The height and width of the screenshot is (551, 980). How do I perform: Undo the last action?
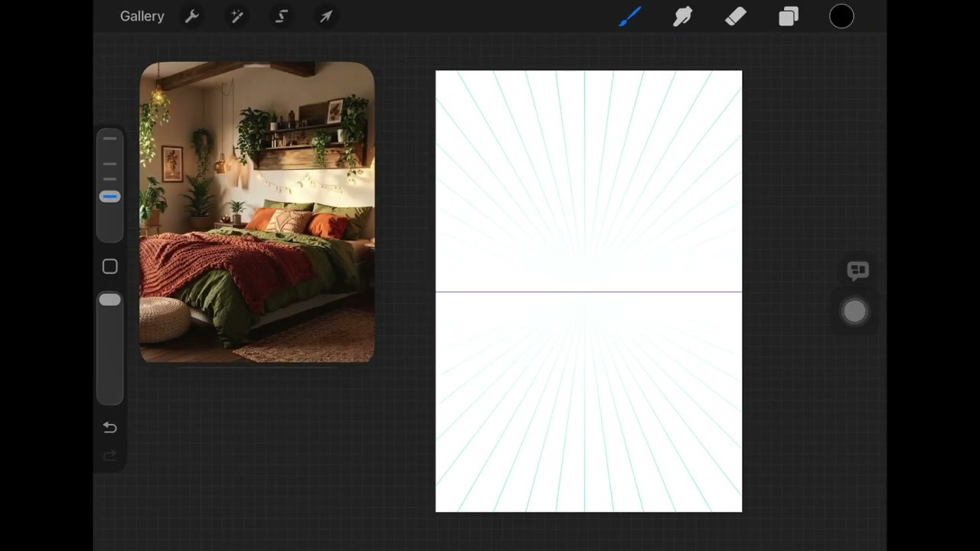(109, 427)
